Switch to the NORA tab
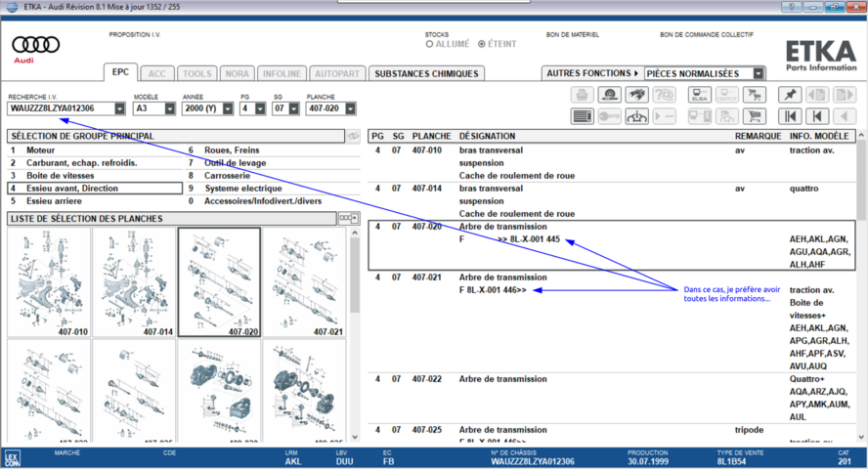The image size is (868, 469). pyautogui.click(x=237, y=73)
